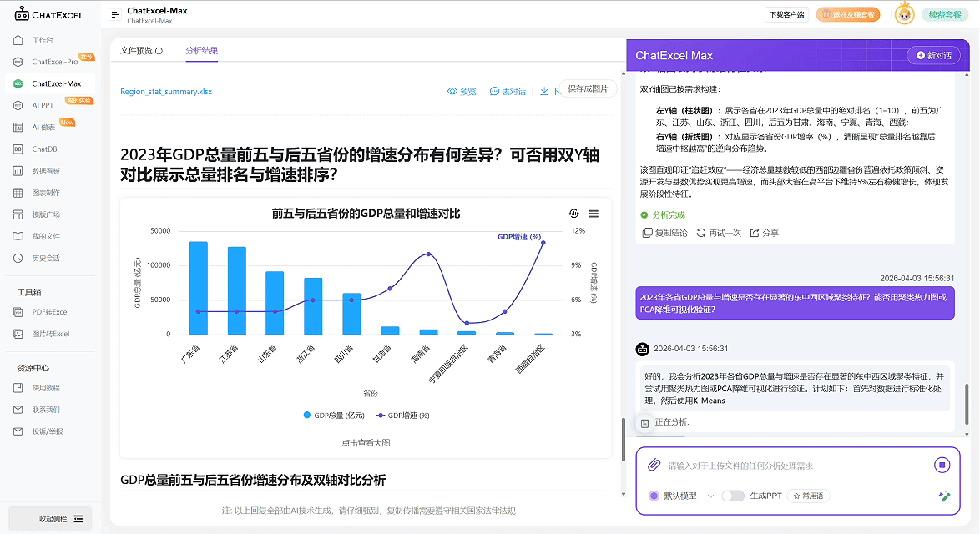The height and width of the screenshot is (534, 980).
Task: Select ChatExcel-Pro in the sidebar
Action: [54, 62]
